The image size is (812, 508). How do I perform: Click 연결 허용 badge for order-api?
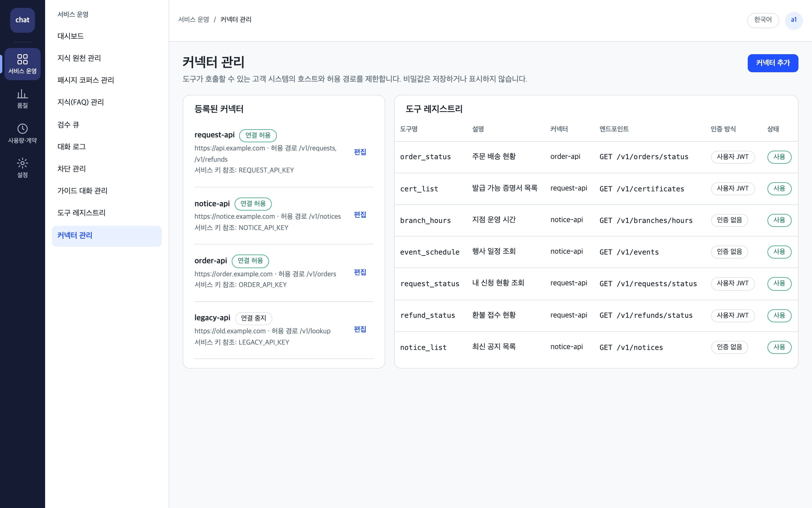[x=250, y=261]
